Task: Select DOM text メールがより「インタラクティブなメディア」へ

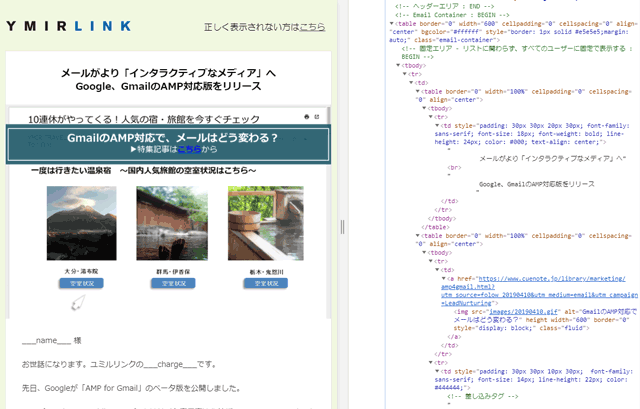Action: tap(553, 158)
